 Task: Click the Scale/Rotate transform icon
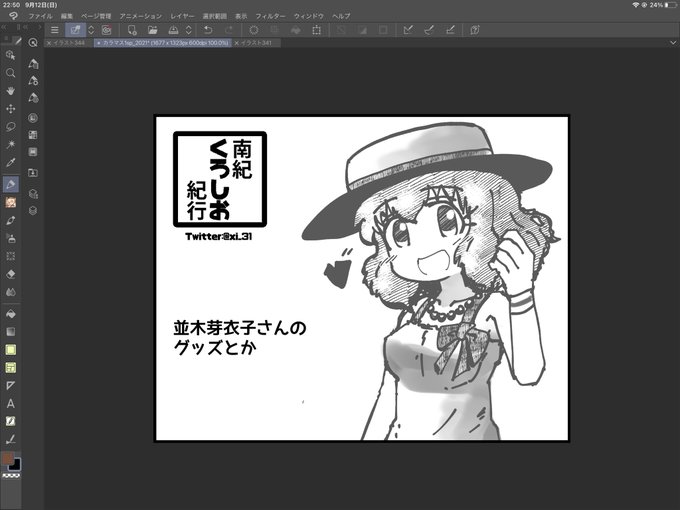[317, 30]
